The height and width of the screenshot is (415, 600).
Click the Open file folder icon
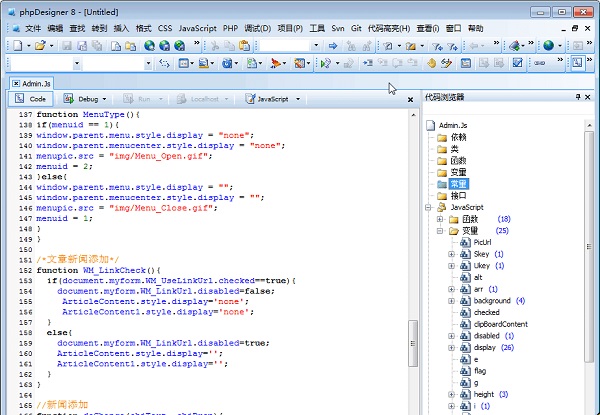(x=40, y=46)
